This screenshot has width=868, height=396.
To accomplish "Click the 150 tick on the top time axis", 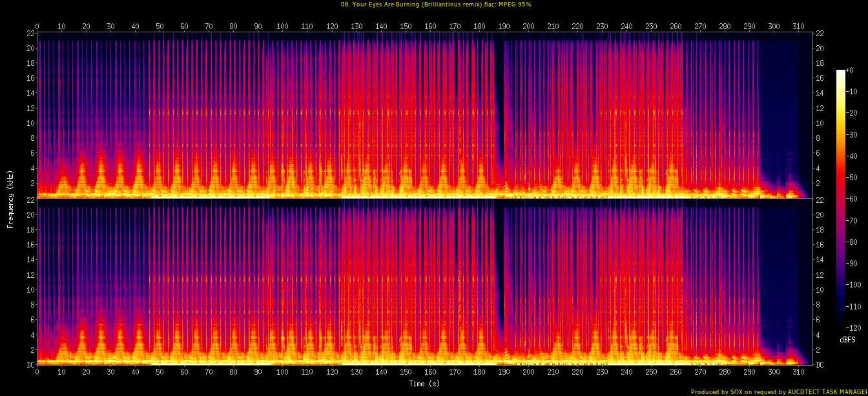I will click(406, 26).
